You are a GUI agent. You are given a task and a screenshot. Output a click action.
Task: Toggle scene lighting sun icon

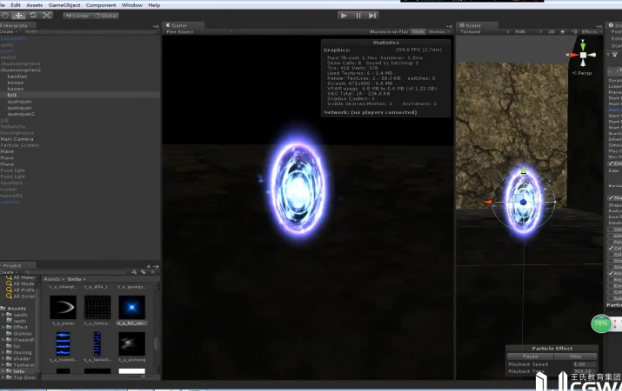(562, 32)
